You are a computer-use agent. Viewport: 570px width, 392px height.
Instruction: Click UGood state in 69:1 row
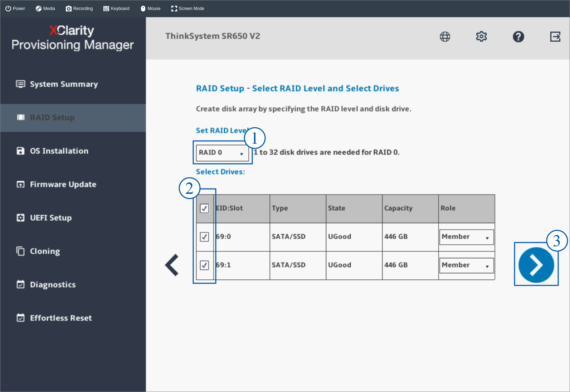[x=340, y=265]
